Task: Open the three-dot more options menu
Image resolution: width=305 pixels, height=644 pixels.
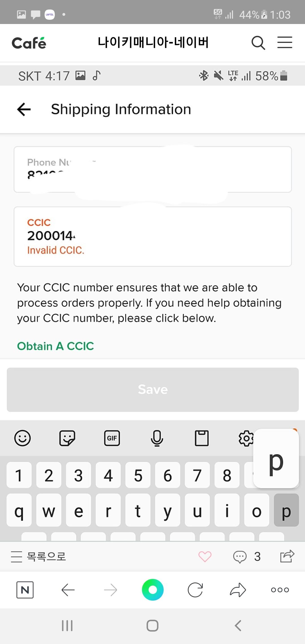Action: pos(280,590)
